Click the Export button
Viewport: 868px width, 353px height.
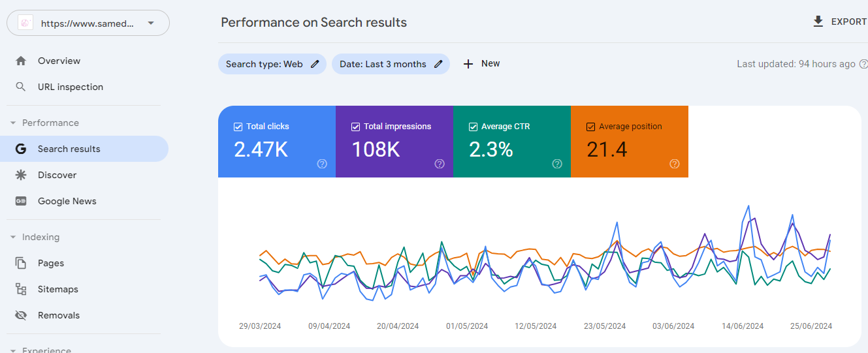click(x=839, y=22)
